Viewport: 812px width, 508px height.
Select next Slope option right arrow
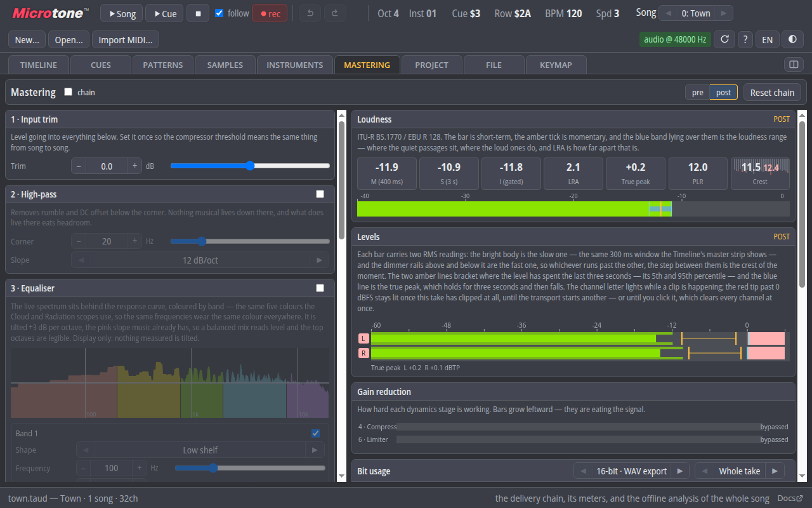tap(319, 260)
